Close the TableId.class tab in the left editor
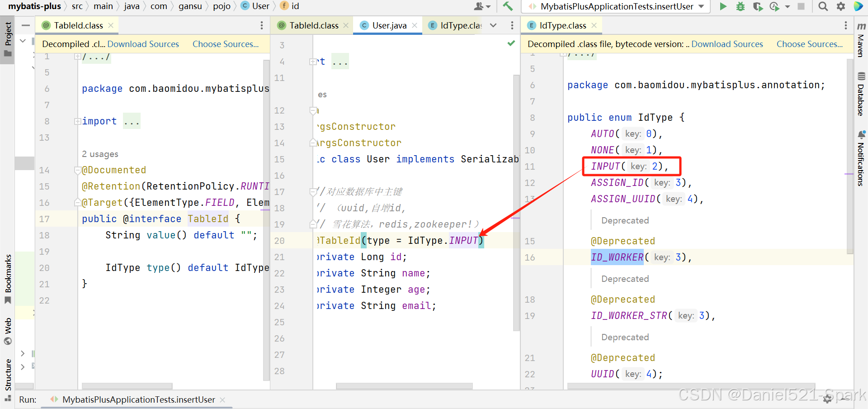This screenshot has width=868, height=409. click(111, 25)
